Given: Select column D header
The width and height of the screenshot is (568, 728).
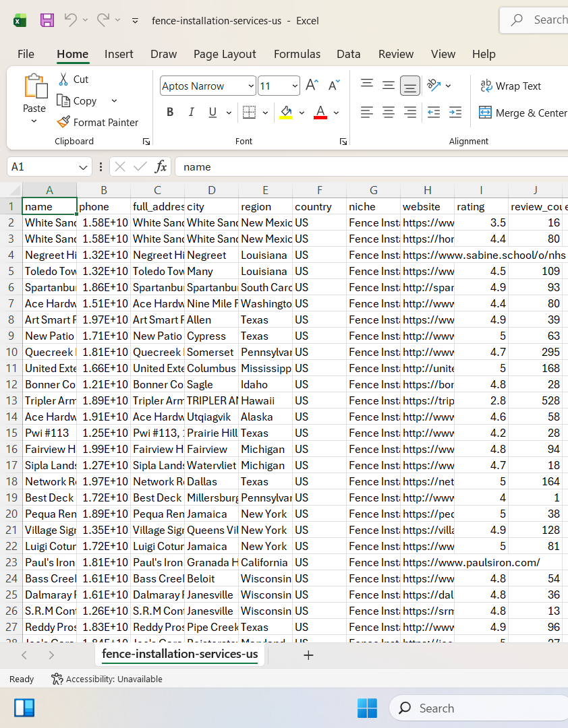Looking at the screenshot, I should click(212, 190).
